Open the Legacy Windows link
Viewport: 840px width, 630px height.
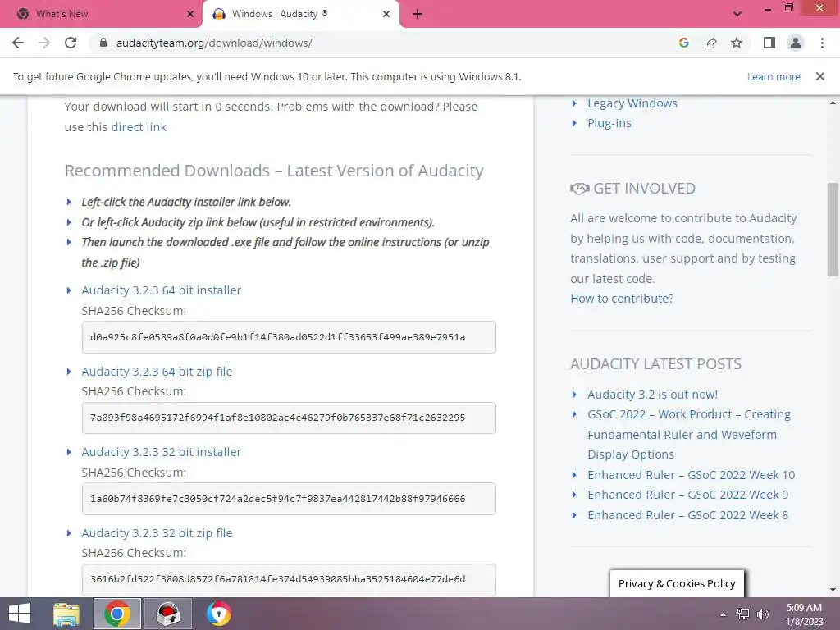click(x=632, y=103)
